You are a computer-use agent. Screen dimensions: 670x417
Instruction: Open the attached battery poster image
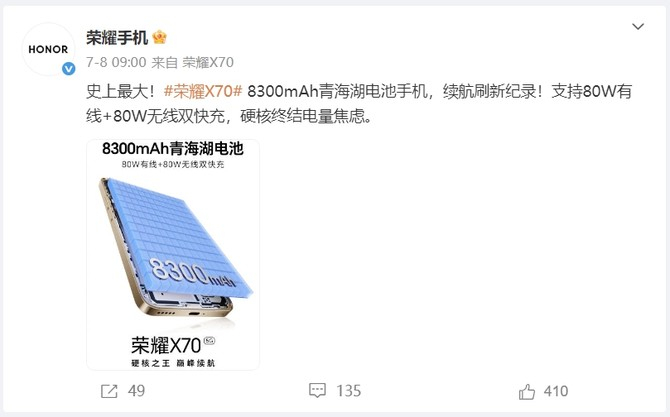click(173, 255)
